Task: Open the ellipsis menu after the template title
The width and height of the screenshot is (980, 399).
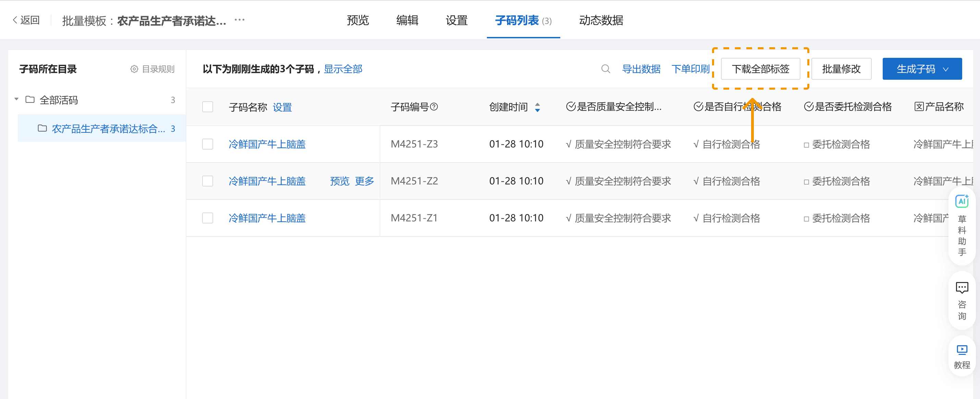Action: 239,20
